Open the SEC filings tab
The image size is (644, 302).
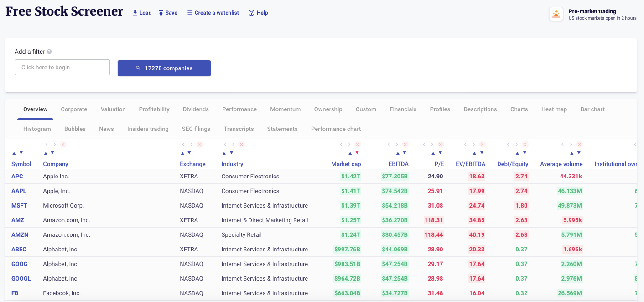pyautogui.click(x=196, y=129)
